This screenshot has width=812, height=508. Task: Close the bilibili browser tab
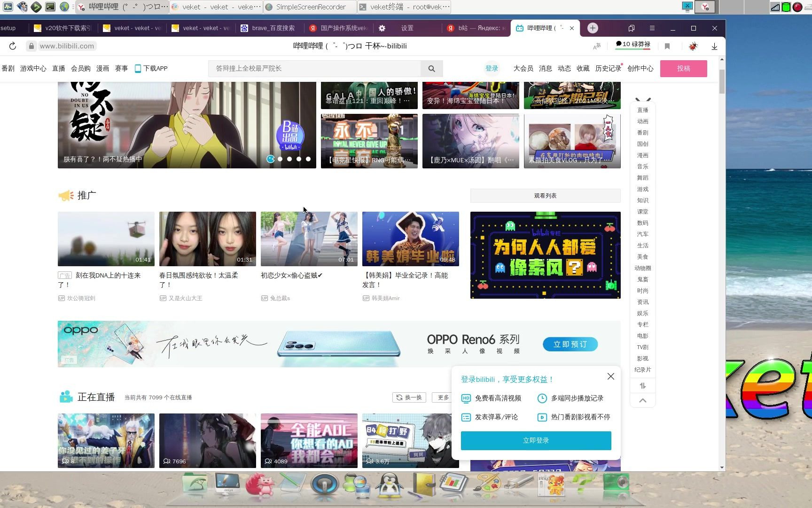point(572,28)
